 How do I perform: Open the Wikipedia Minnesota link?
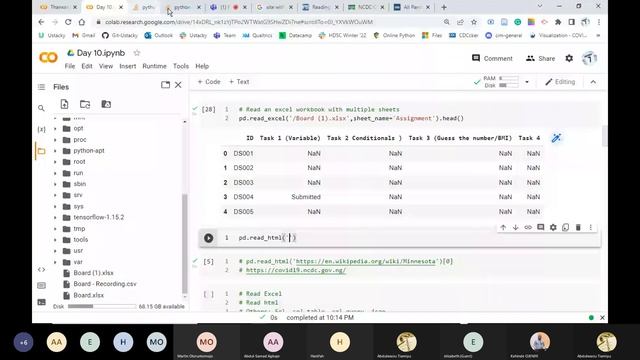coord(365,261)
